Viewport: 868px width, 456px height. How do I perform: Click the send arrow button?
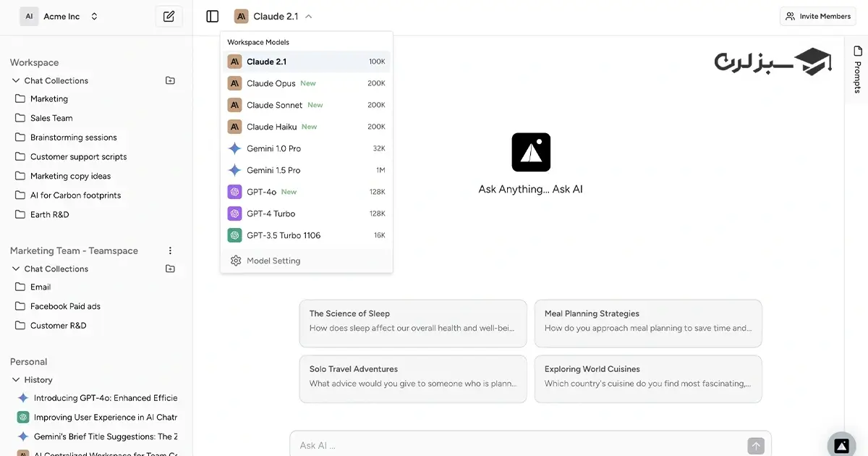click(755, 446)
